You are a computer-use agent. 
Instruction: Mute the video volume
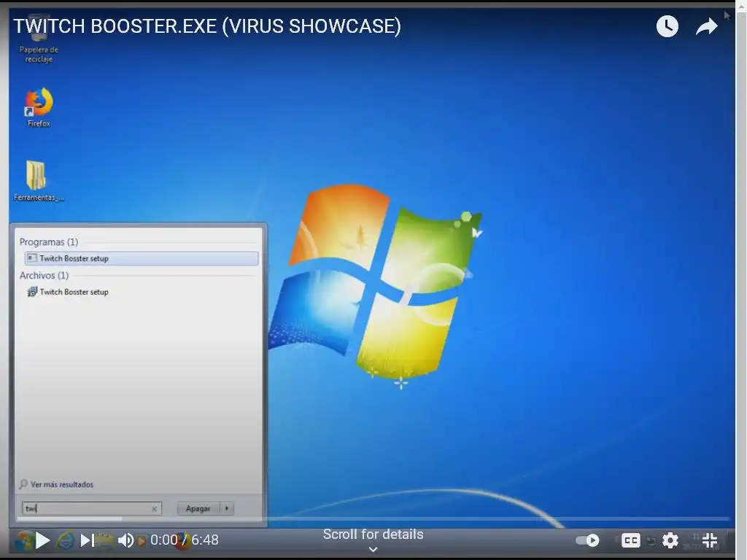[125, 540]
